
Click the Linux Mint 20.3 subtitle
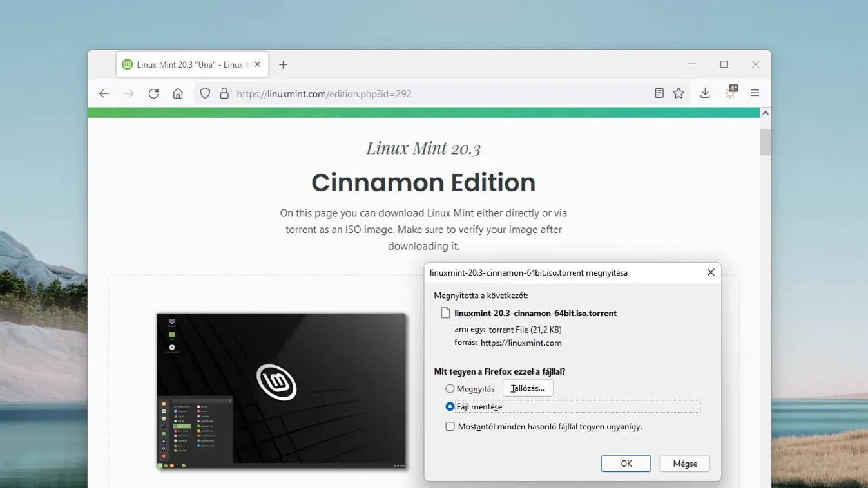423,148
